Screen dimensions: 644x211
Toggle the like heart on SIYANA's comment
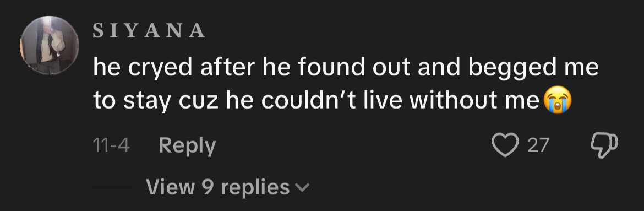504,145
